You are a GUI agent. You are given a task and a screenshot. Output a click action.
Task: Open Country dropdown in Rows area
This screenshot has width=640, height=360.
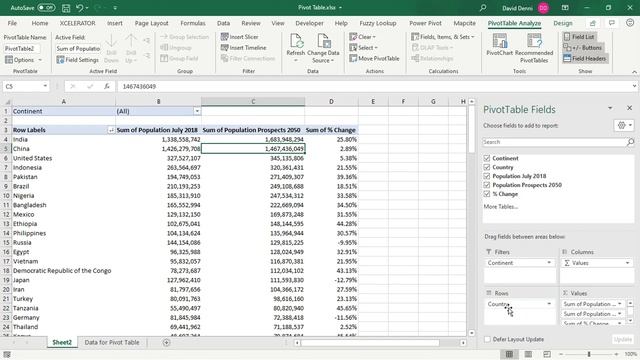click(x=549, y=304)
